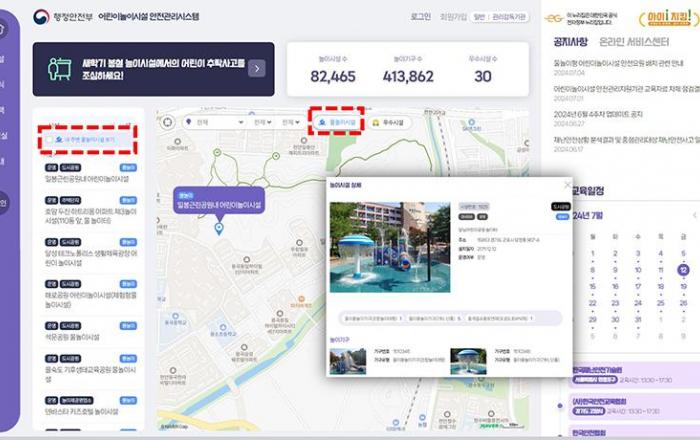Click the 행정안전부 logo emblem
700x440 pixels.
click(x=41, y=17)
